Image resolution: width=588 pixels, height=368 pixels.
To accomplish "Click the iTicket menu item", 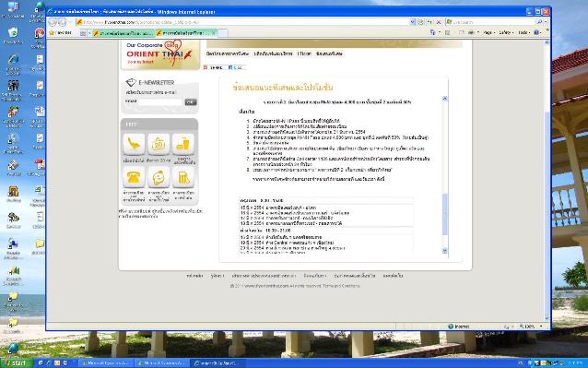I will point(304,53).
